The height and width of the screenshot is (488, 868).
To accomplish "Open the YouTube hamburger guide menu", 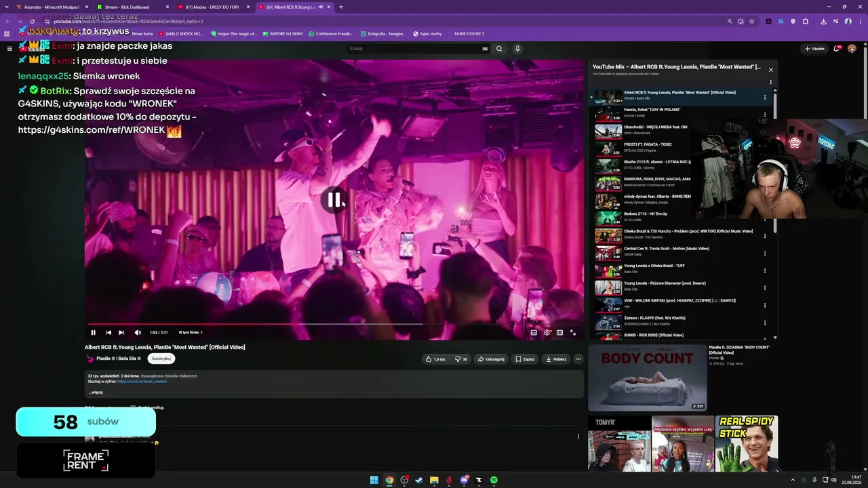I will click(9, 49).
